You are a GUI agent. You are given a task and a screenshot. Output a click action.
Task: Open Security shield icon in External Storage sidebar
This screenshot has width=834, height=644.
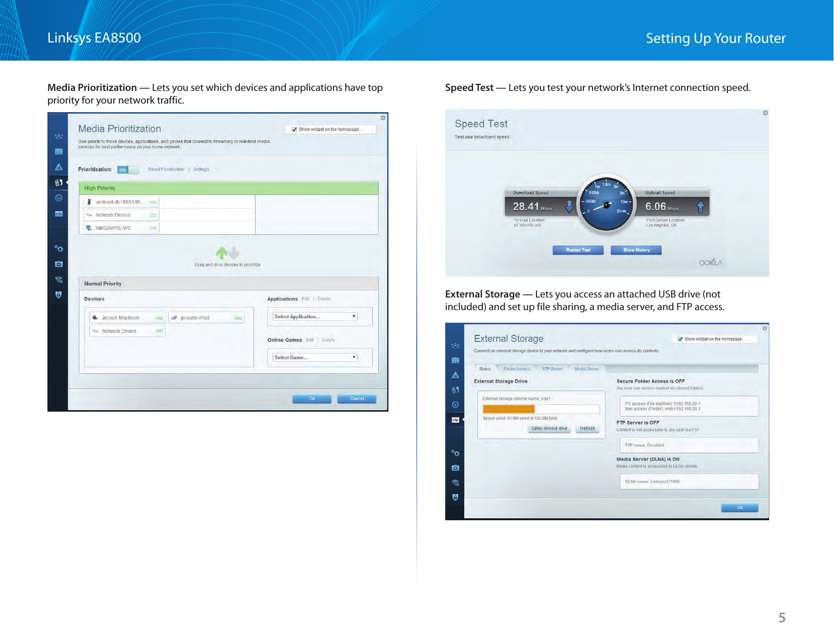tap(455, 498)
